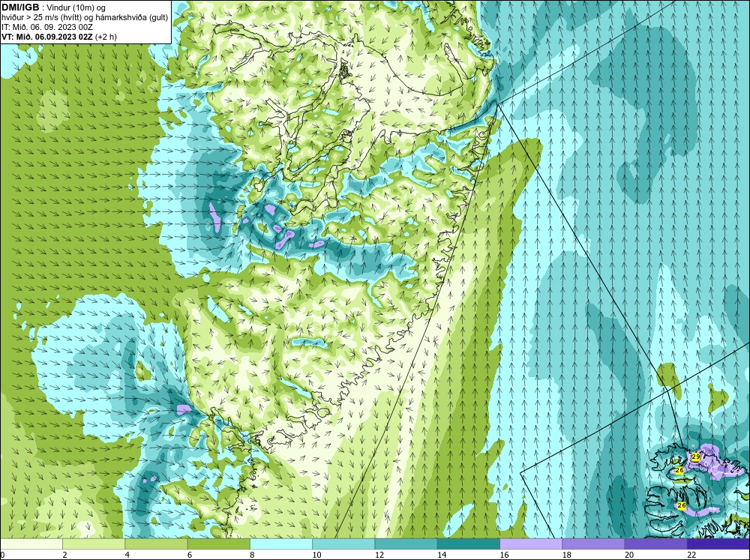Click legend scale number "2"

coord(64,555)
